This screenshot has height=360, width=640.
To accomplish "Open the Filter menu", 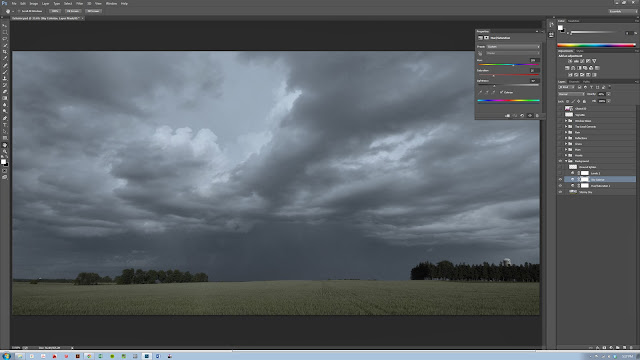I will pyautogui.click(x=80, y=3).
